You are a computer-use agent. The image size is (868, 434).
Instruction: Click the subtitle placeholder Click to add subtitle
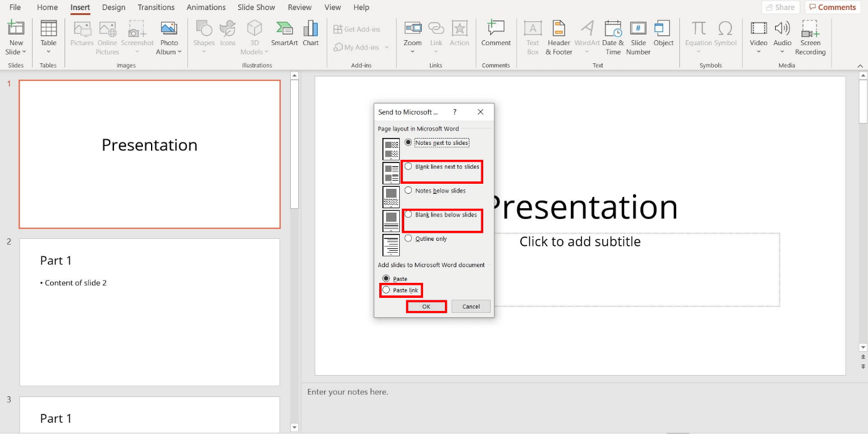[x=580, y=242]
